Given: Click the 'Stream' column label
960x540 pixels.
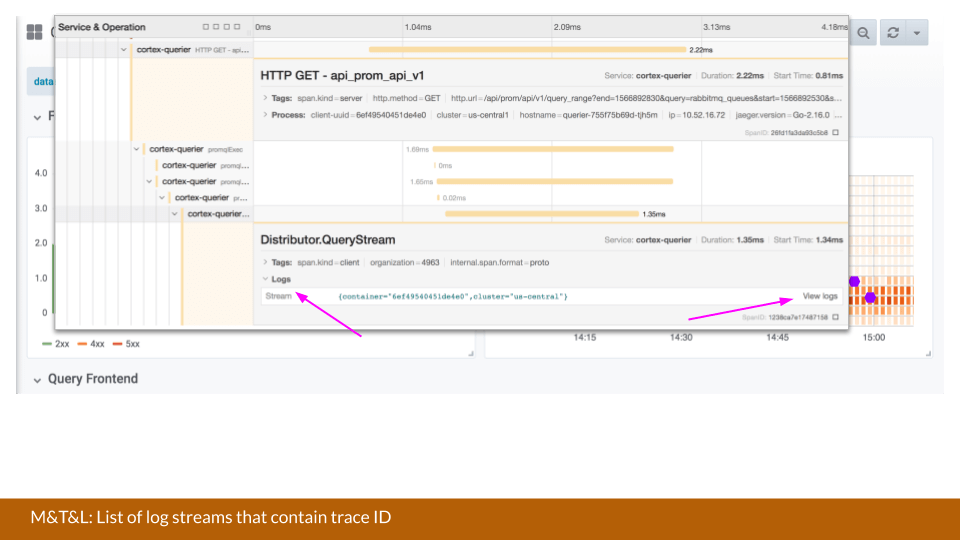Looking at the screenshot, I should (x=279, y=296).
